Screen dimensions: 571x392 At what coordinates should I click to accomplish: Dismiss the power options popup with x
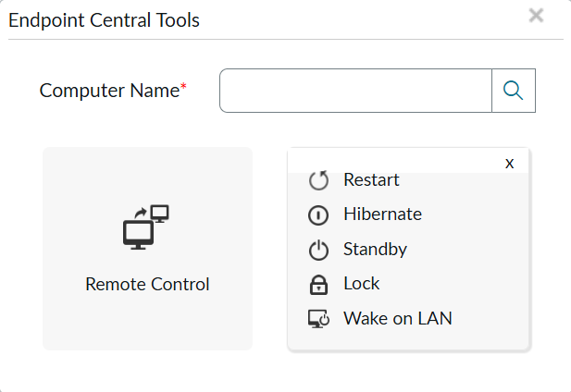pyautogui.click(x=509, y=163)
